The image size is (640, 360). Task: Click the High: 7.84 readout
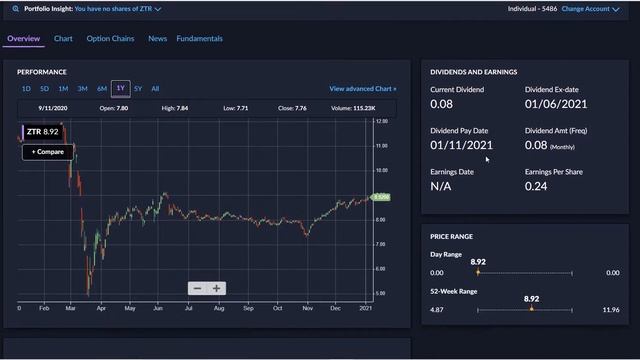coord(175,108)
